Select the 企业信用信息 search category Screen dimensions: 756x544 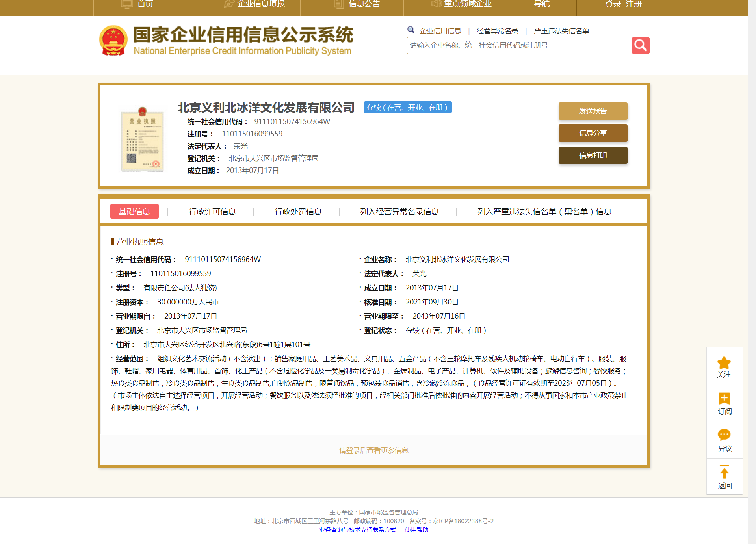440,31
